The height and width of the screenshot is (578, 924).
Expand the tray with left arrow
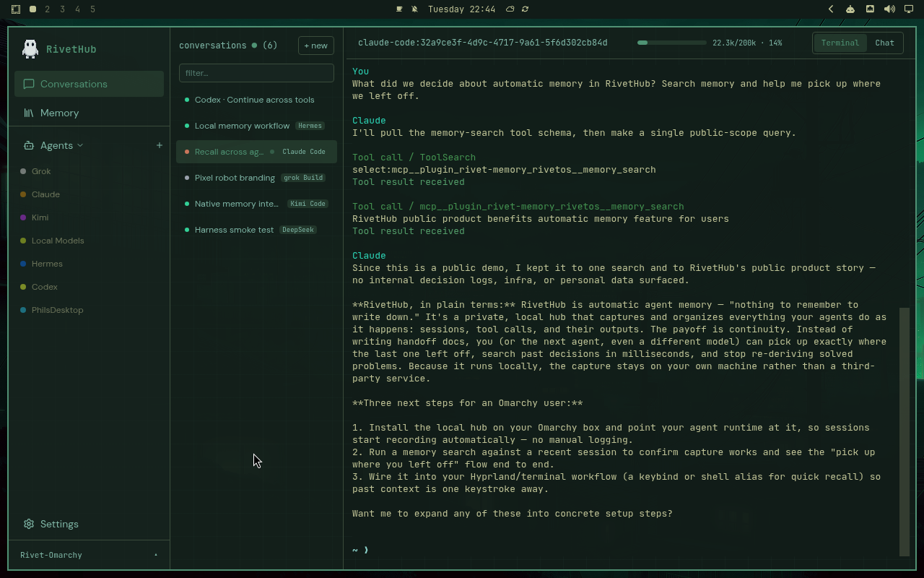831,9
